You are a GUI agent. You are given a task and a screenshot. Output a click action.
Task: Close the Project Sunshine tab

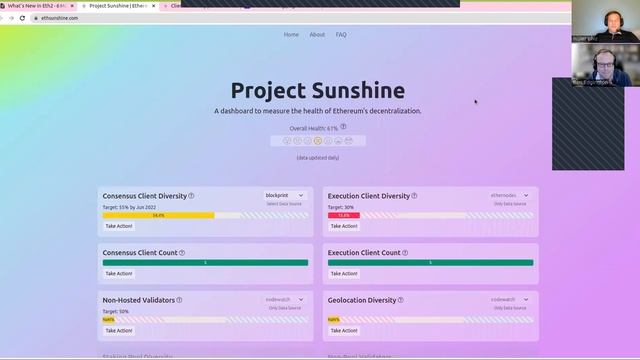click(154, 6)
